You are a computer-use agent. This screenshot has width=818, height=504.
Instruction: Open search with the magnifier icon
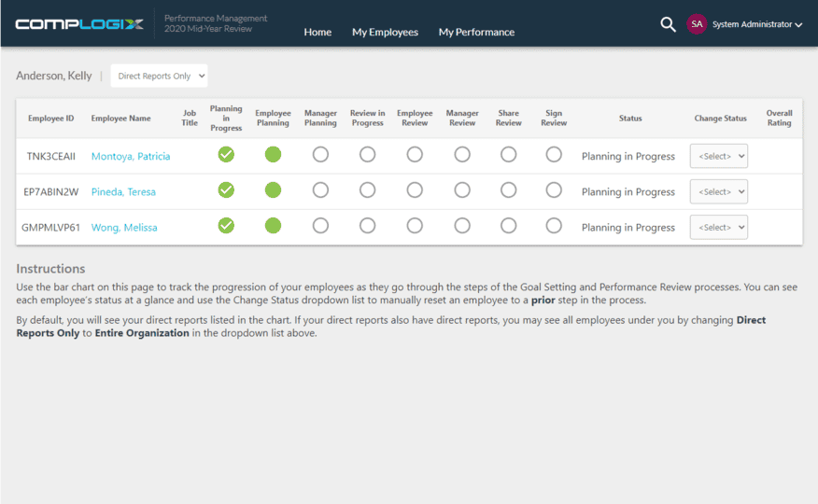click(668, 24)
